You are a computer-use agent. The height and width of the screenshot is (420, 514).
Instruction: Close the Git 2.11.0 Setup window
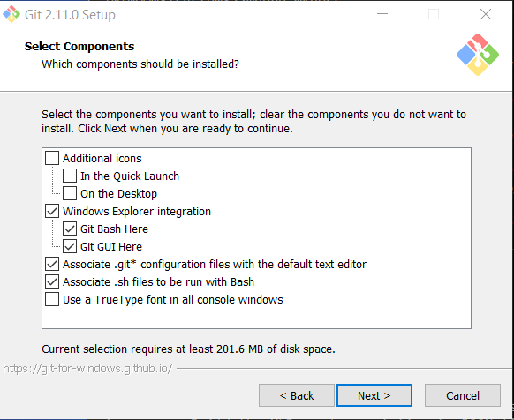(x=486, y=14)
